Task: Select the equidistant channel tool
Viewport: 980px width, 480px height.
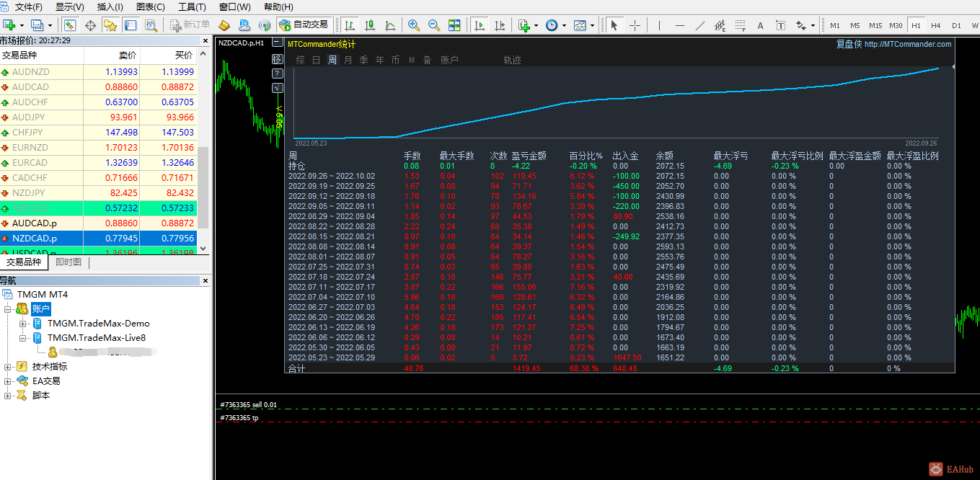Action: tap(720, 25)
